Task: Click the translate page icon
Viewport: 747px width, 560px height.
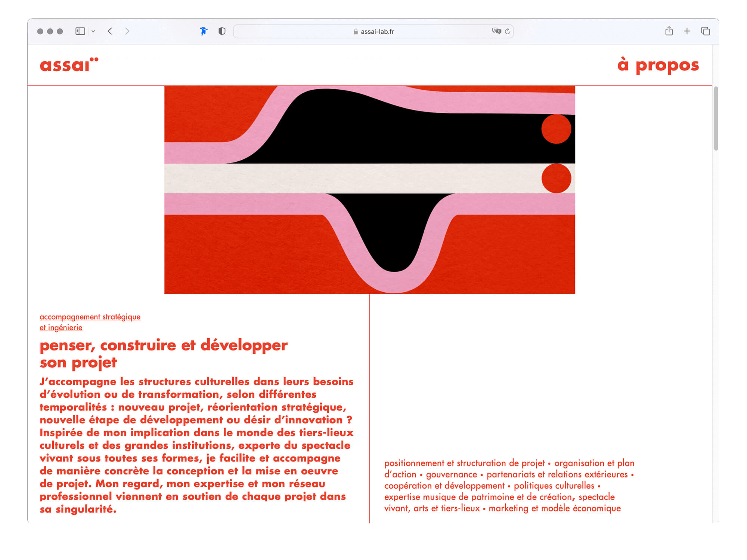Action: point(496,31)
